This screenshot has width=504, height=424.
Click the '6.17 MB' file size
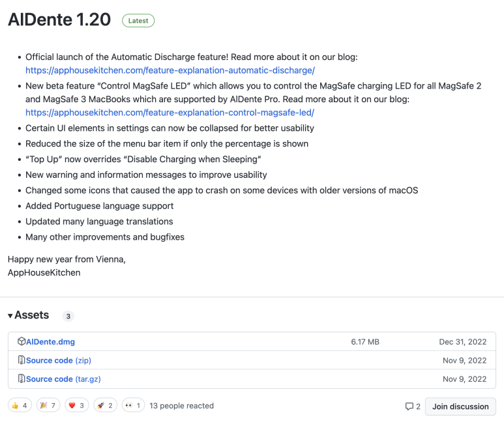pyautogui.click(x=365, y=342)
